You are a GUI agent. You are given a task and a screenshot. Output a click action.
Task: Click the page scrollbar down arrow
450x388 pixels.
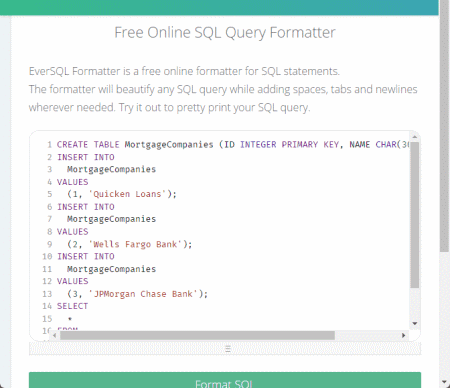click(x=445, y=383)
